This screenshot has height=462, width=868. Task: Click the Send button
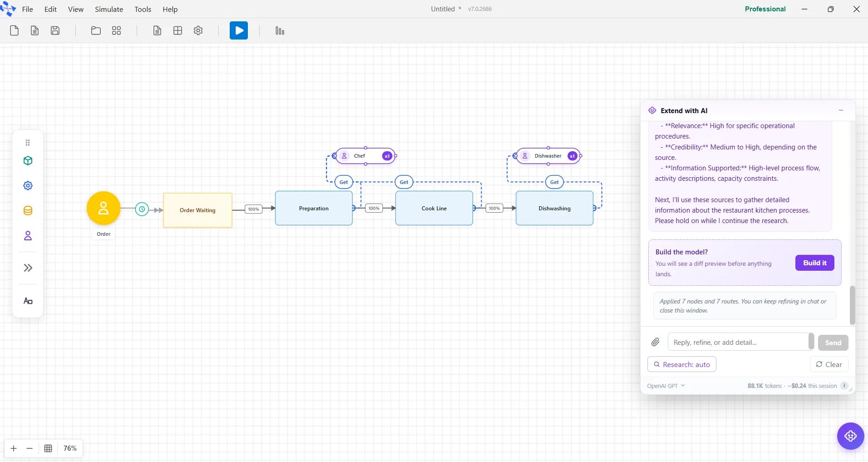[833, 343]
